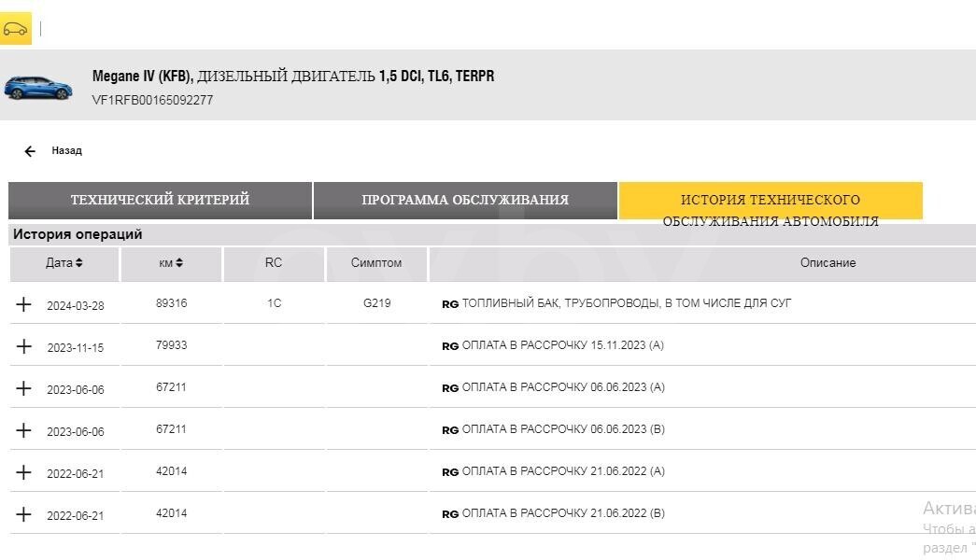The height and width of the screenshot is (560, 976).
Task: Switch to ПРОГРАММА ОБСЛУЖИВАНИЯ tab
Action: point(465,201)
